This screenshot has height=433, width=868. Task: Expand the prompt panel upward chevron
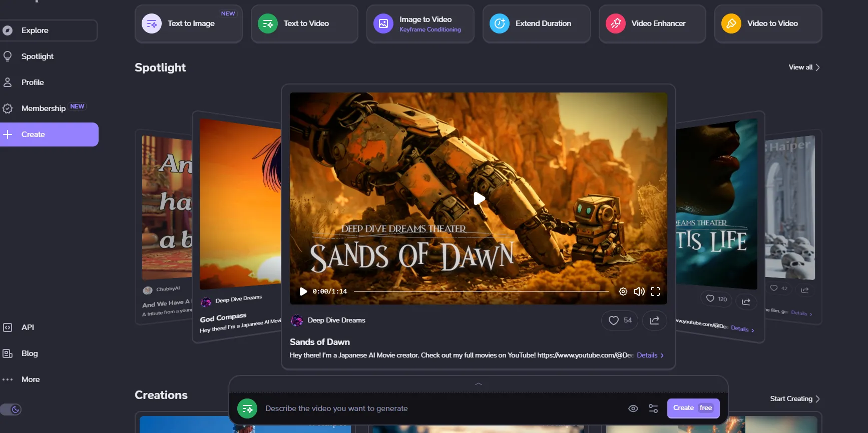pos(478,384)
